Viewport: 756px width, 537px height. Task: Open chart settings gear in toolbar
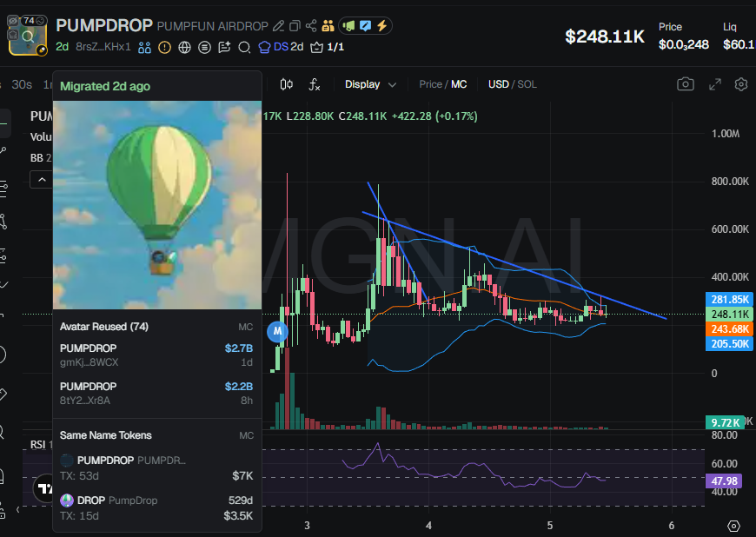click(741, 84)
